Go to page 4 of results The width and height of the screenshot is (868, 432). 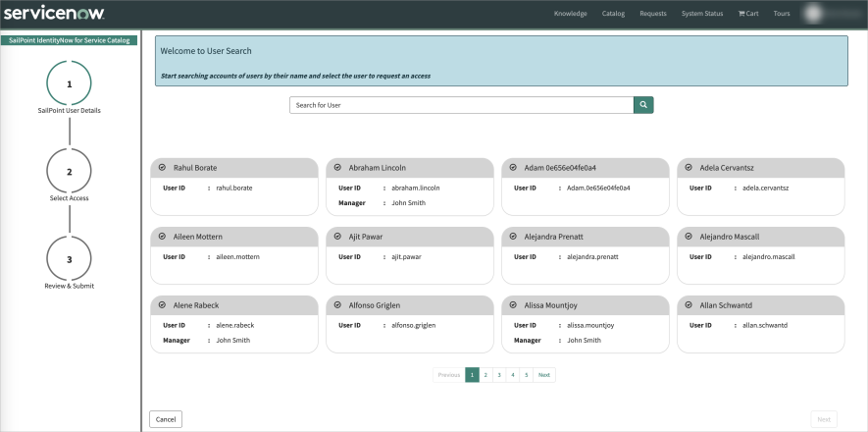coord(513,375)
